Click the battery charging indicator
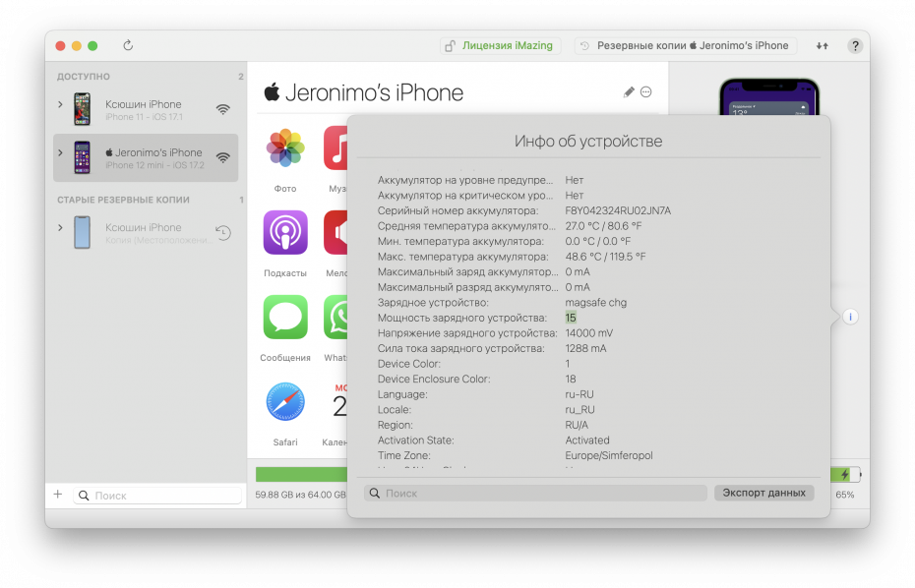 point(845,474)
